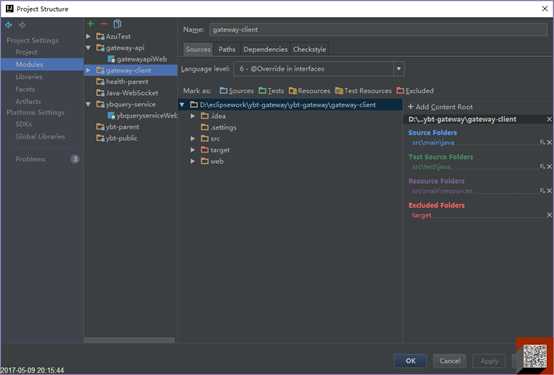Click the module list horizontal scrollbar
This screenshot has width=554, height=375.
(x=129, y=340)
